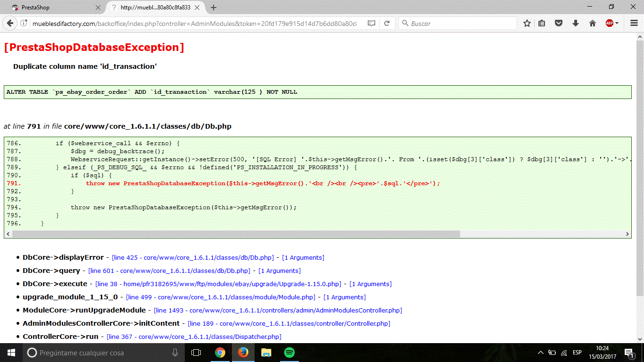This screenshot has width=644, height=362.
Task: Click left arrow of code scrollbar
Action: click(8, 234)
